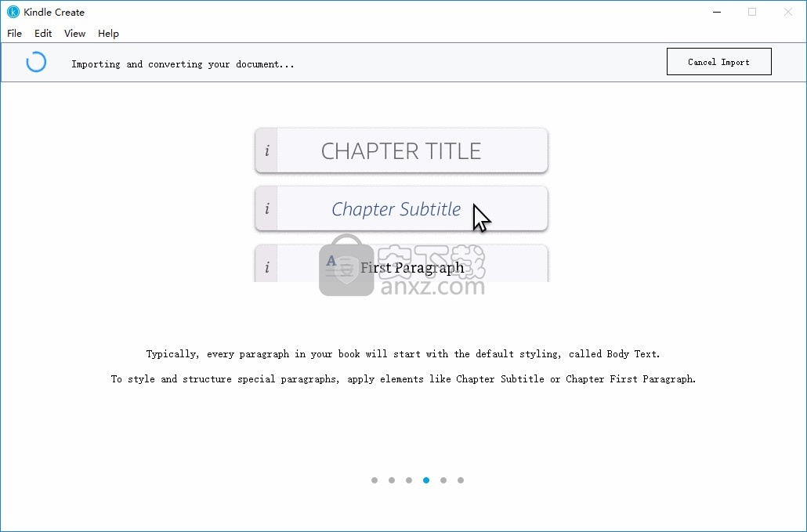Close the Kindle Create window
The image size is (807, 532).
(788, 12)
